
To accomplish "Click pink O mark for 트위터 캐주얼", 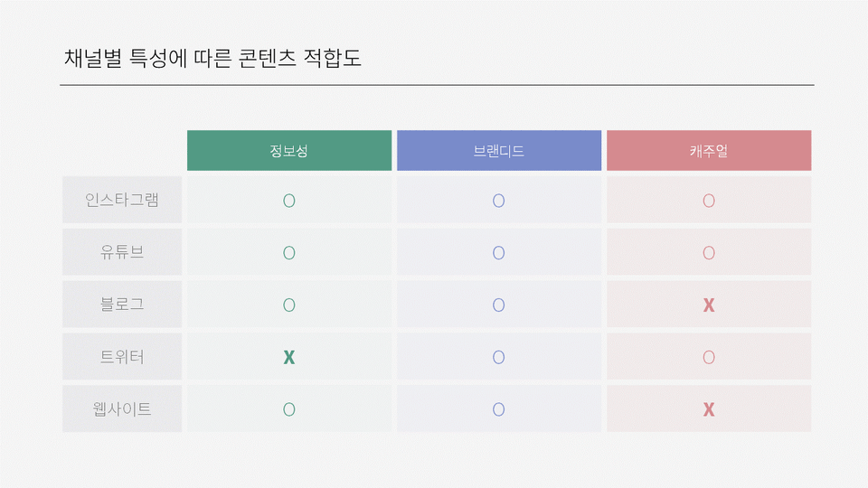I will pos(709,358).
